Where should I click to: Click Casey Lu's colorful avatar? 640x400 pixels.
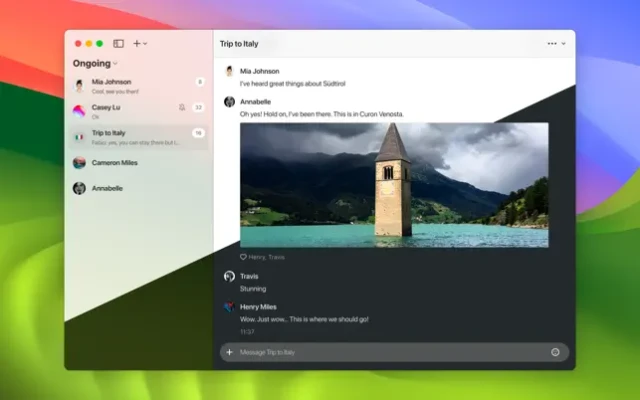[x=79, y=111]
